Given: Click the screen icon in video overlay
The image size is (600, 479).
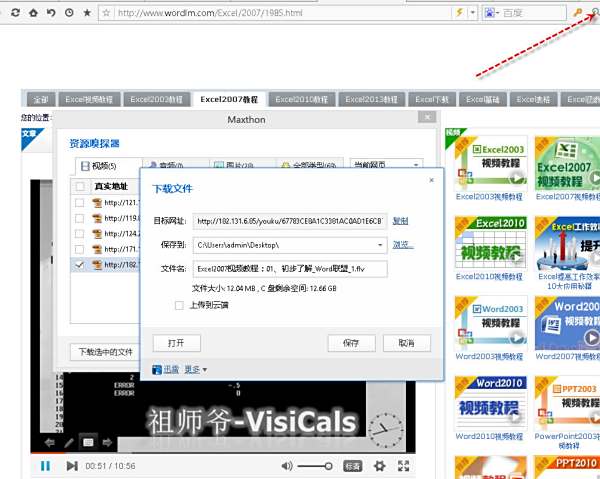Looking at the screenshot, I should [88, 443].
